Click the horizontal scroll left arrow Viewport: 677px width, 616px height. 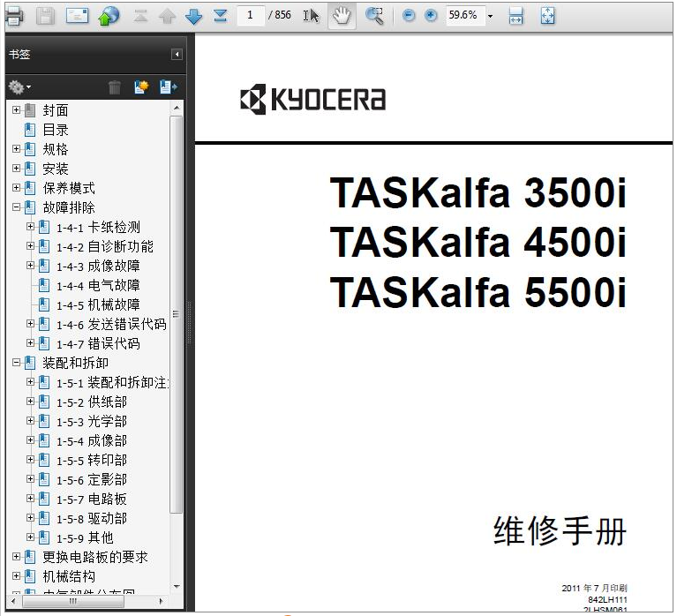pyautogui.click(x=13, y=600)
